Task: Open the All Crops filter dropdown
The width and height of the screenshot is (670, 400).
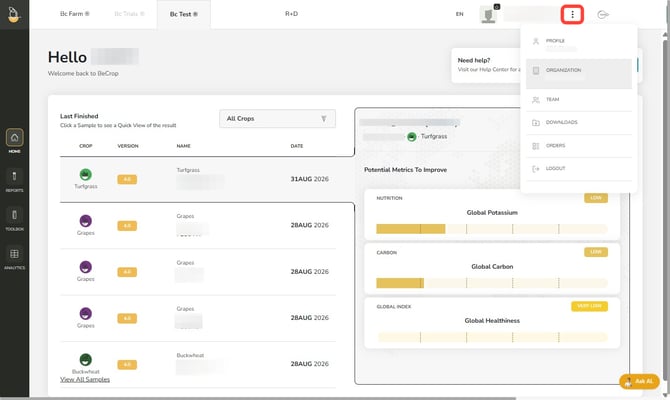Action: coord(277,118)
